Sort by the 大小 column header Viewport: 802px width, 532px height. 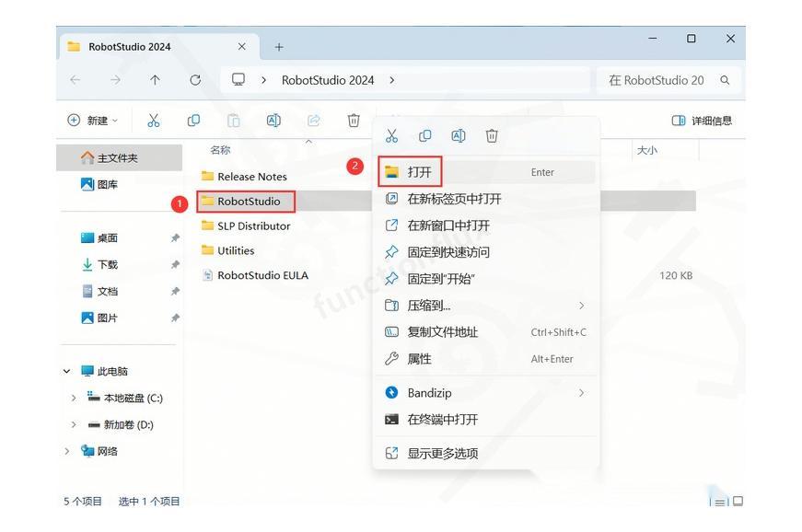coord(647,150)
